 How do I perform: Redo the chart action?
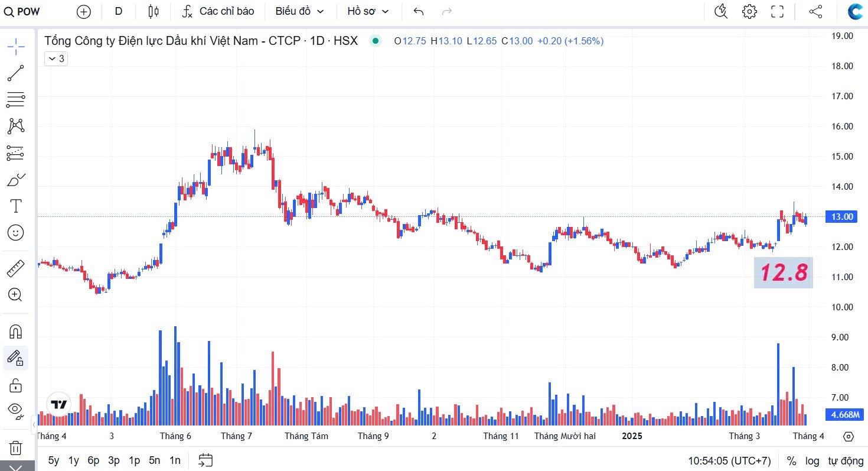pyautogui.click(x=447, y=11)
